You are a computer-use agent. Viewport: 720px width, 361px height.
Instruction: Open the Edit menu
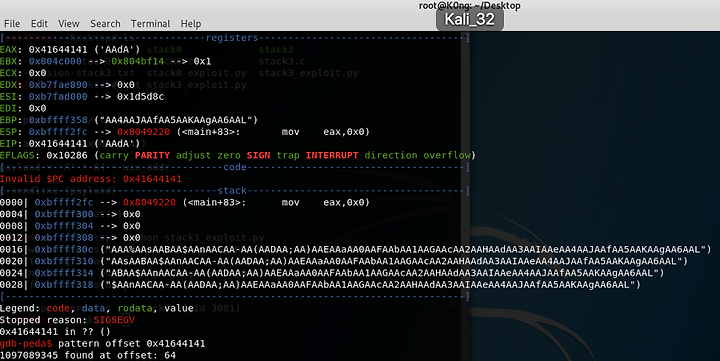point(39,23)
